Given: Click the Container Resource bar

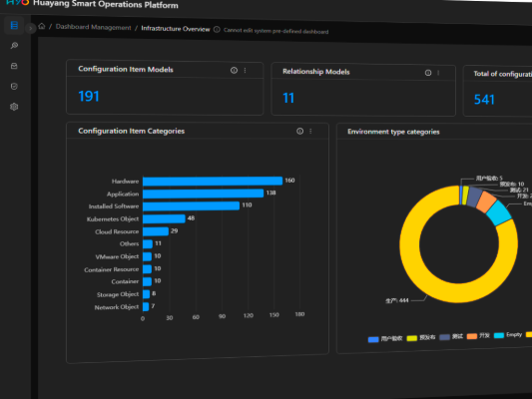Looking at the screenshot, I should pos(148,268).
